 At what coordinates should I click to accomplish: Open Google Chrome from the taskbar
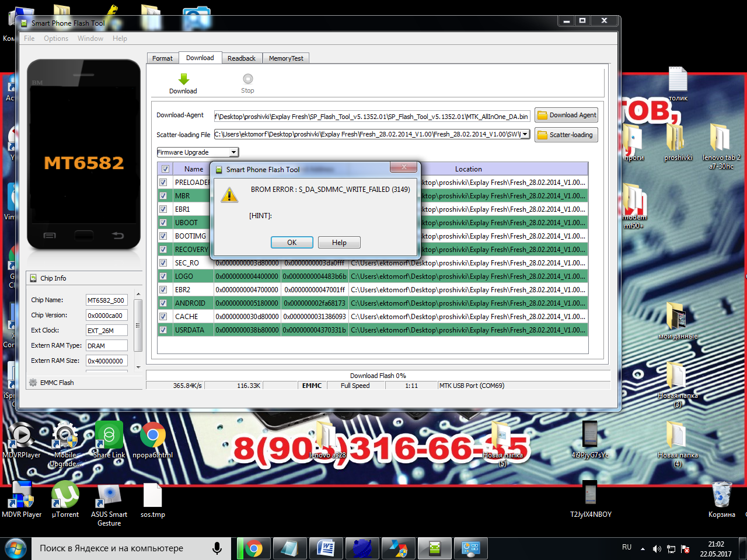point(254,549)
